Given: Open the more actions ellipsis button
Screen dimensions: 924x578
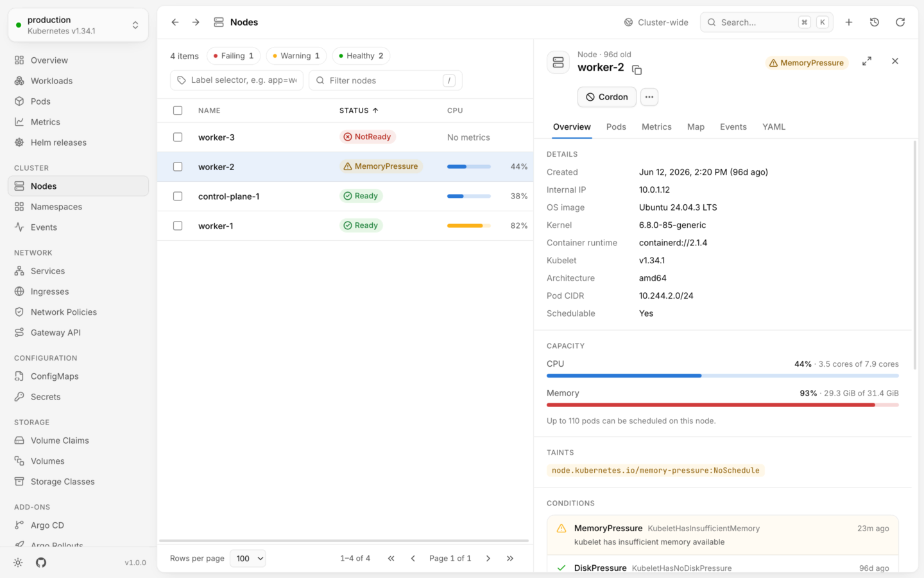Looking at the screenshot, I should 649,97.
